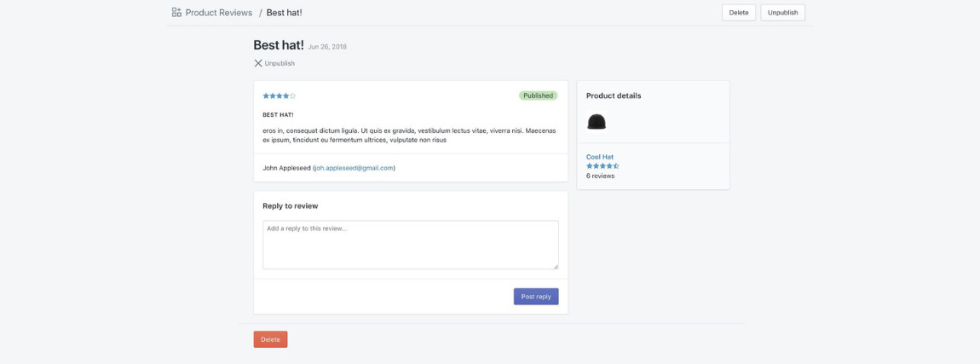Click the Cool Hat star rating icons

pos(602,165)
